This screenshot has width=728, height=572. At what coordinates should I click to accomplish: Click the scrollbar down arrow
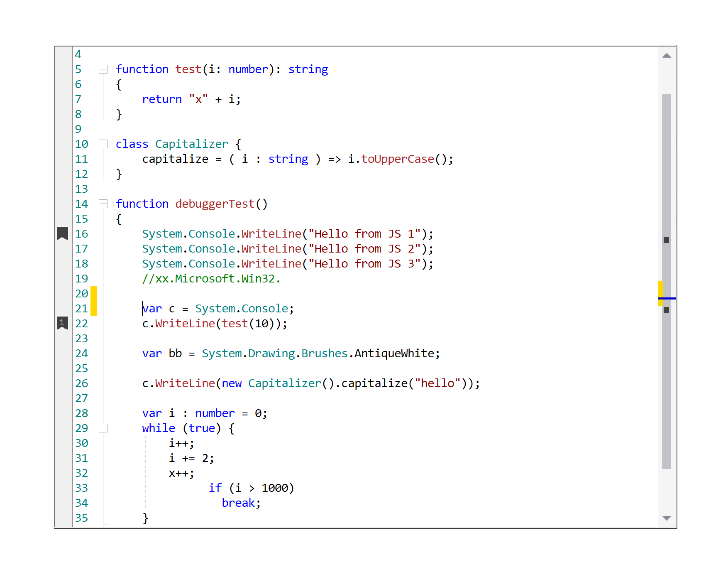click(666, 518)
